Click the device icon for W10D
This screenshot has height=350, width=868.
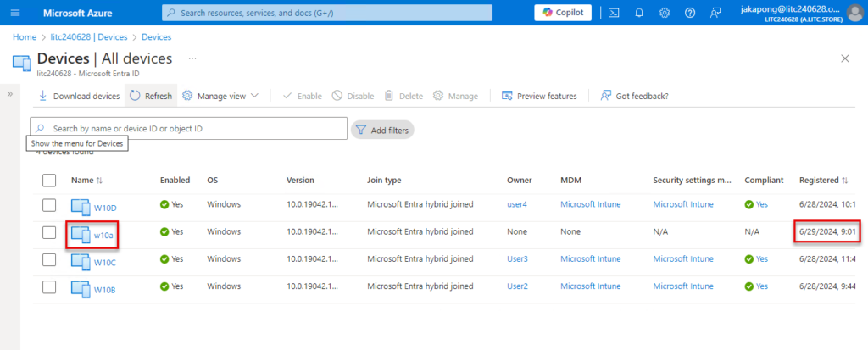click(81, 208)
